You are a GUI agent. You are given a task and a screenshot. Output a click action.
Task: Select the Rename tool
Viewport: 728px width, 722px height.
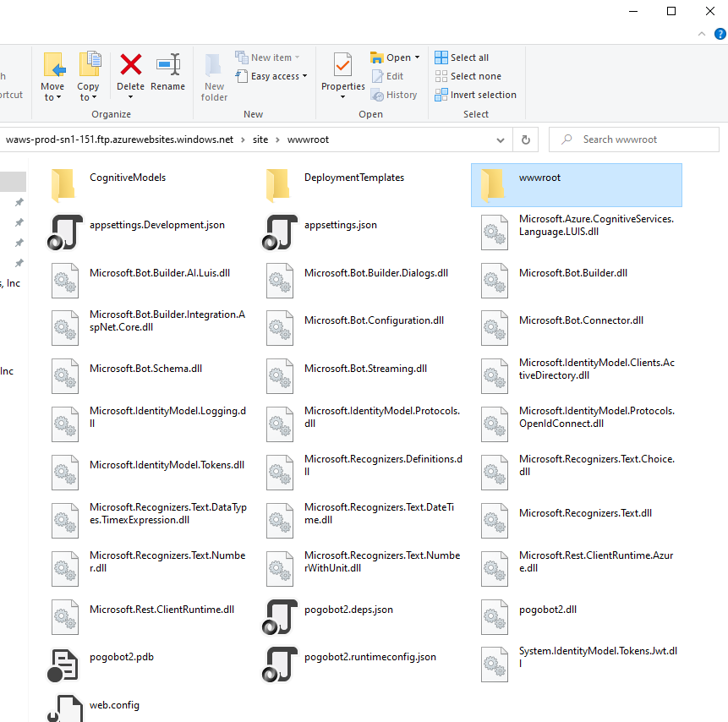167,75
